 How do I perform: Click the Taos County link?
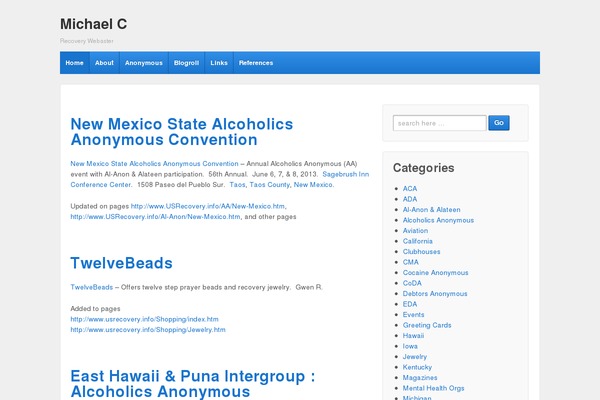[269, 184]
